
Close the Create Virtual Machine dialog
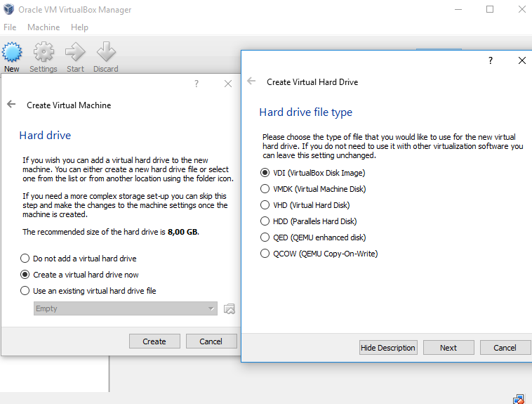pyautogui.click(x=228, y=84)
